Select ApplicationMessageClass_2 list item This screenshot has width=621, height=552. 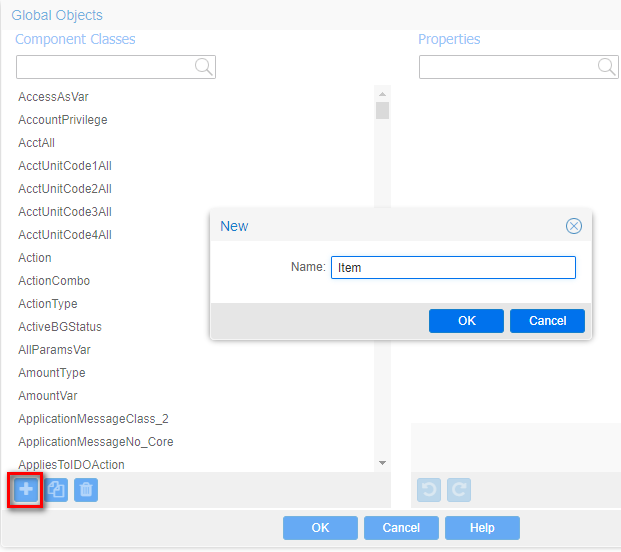pyautogui.click(x=93, y=419)
